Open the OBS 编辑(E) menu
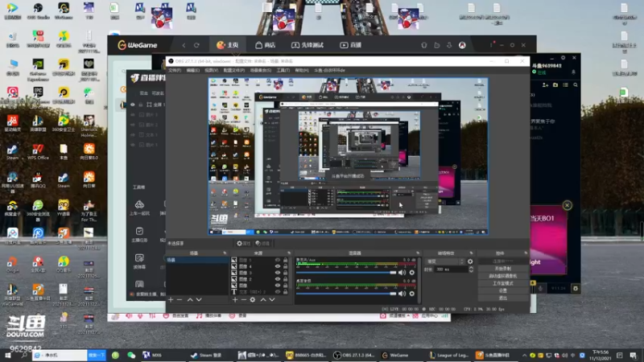Screen dimensions: 644x362 [x=193, y=71]
